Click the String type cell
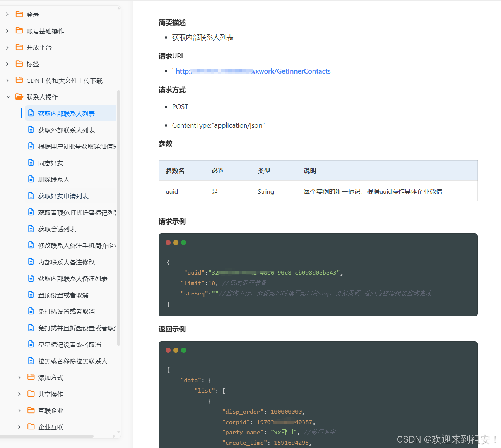501x448 pixels. 274,191
